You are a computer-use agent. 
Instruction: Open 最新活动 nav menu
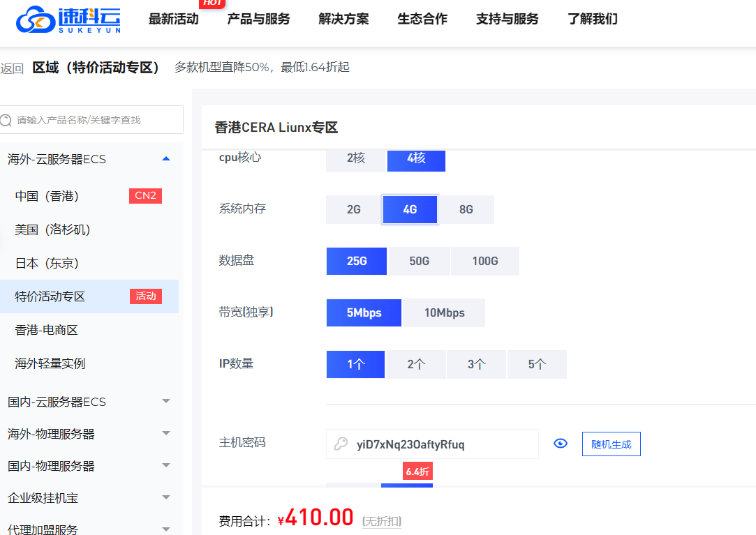coord(174,20)
